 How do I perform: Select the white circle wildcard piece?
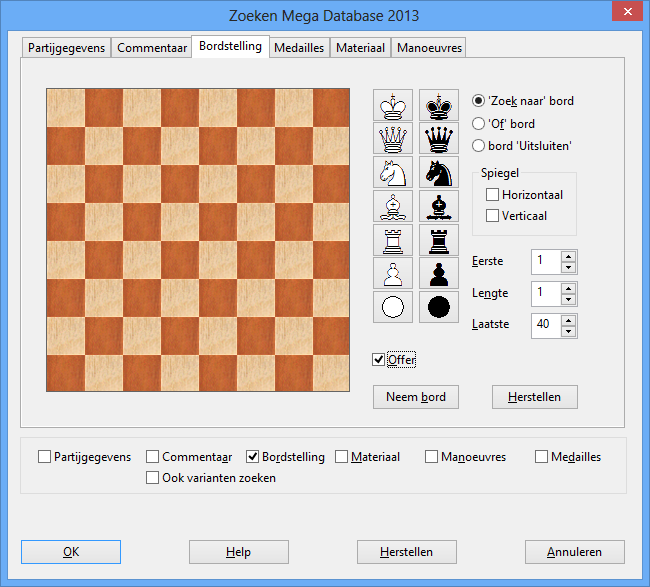(393, 307)
